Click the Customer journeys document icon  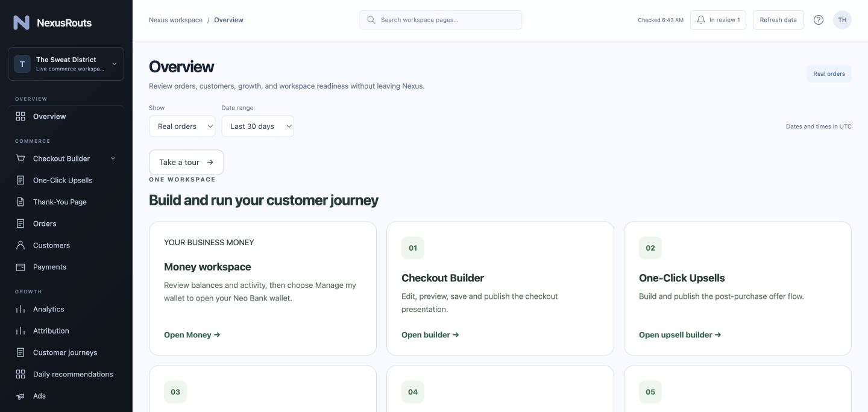click(x=20, y=352)
